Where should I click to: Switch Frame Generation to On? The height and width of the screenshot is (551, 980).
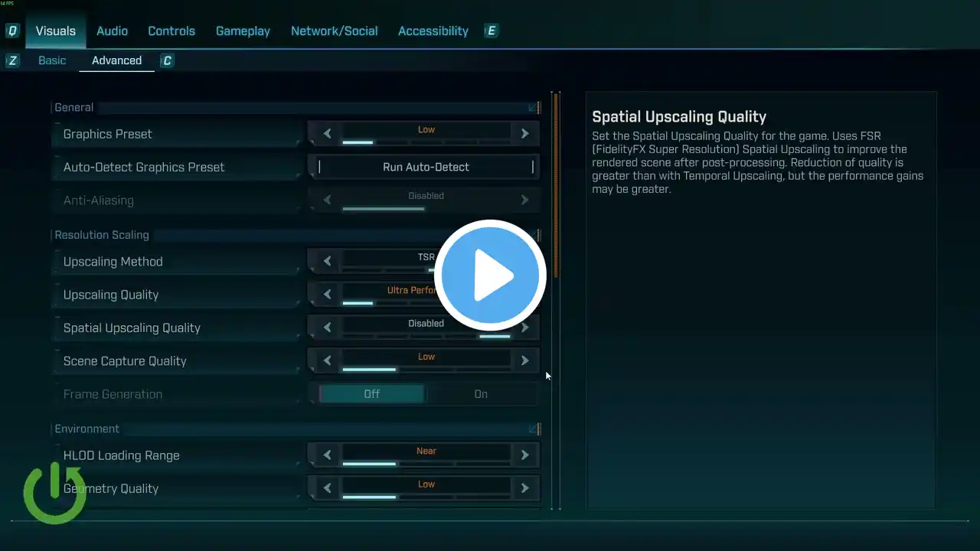[481, 394]
